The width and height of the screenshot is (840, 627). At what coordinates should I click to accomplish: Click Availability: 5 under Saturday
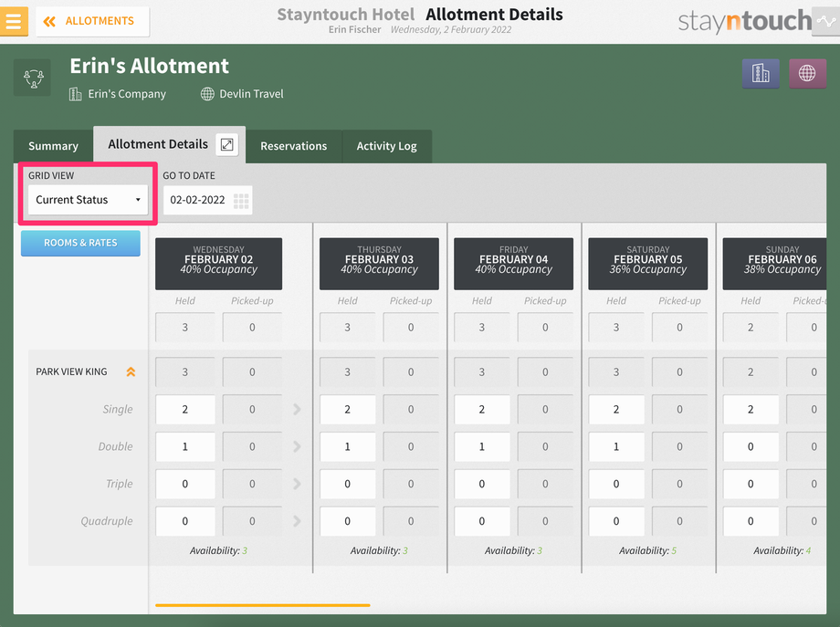coord(647,550)
